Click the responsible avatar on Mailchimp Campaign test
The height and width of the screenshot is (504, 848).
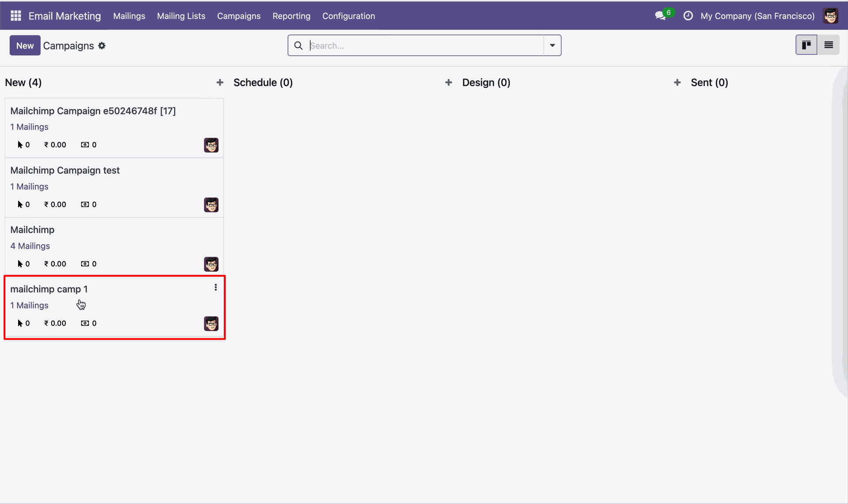click(x=211, y=205)
